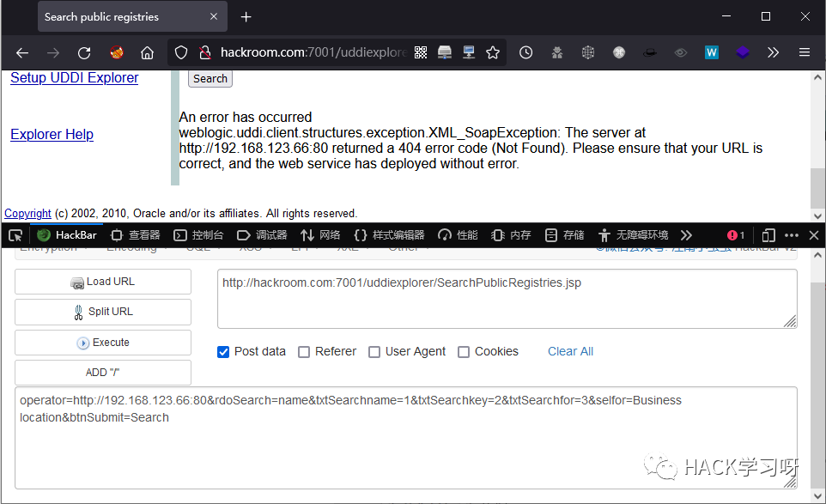Click Split URL button

coord(103,312)
